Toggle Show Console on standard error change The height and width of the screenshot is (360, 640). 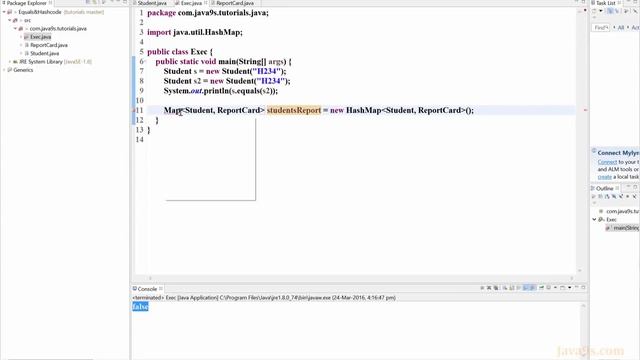(532, 288)
